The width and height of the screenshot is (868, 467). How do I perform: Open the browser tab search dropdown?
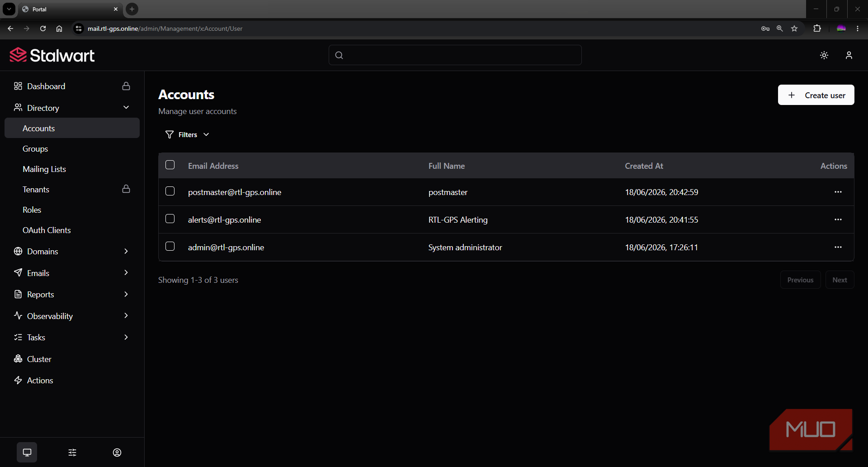click(9, 9)
